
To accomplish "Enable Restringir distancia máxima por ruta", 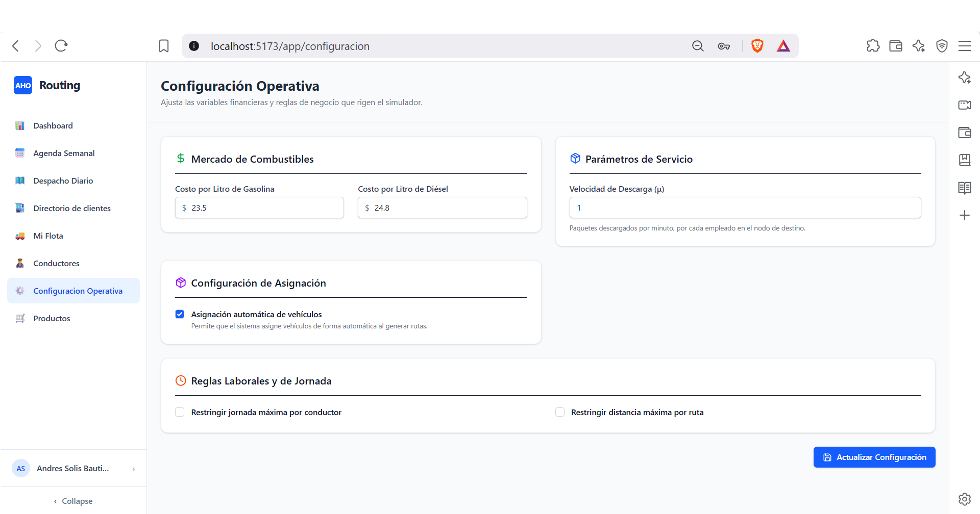I will pyautogui.click(x=560, y=412).
